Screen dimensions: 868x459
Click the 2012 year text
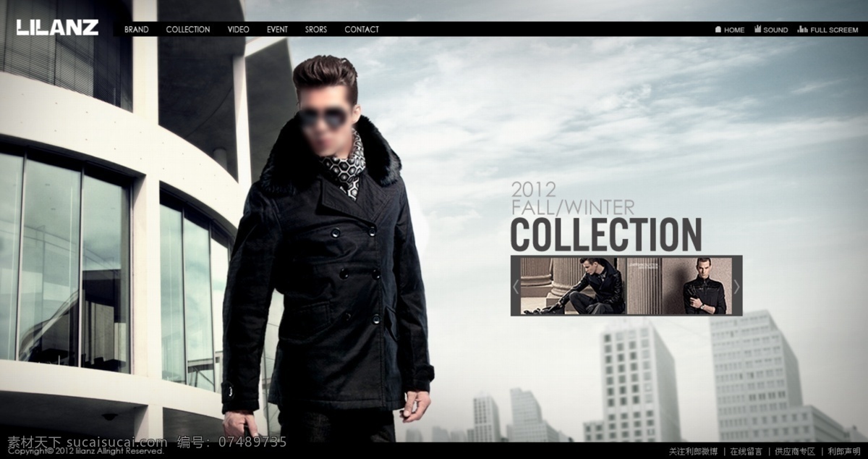(533, 190)
